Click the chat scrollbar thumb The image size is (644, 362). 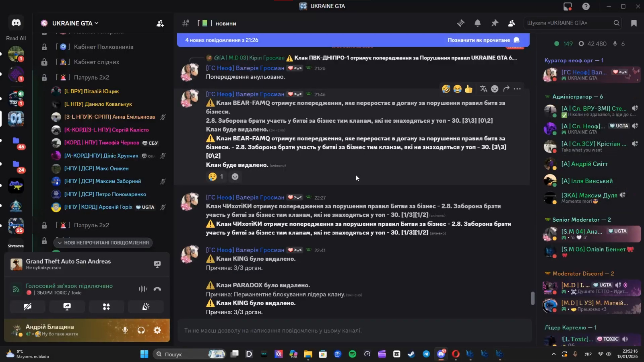533,298
